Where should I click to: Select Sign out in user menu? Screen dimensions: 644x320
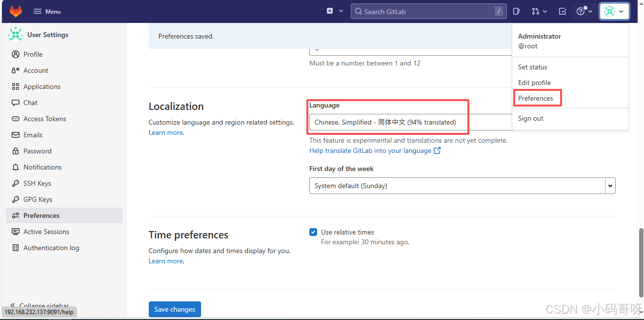click(570, 118)
